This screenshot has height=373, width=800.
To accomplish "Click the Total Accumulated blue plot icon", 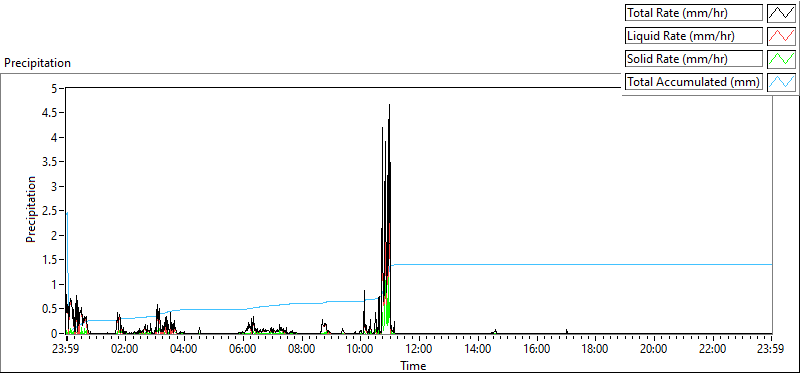I will [782, 81].
